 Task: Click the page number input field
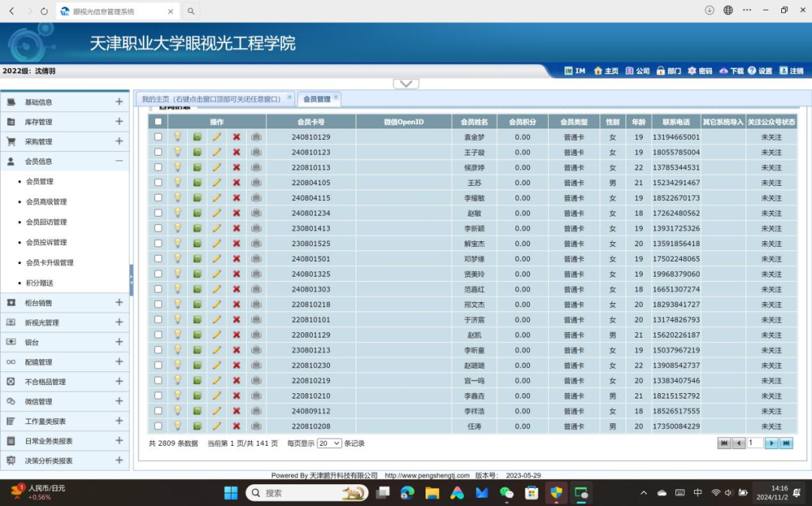point(755,443)
